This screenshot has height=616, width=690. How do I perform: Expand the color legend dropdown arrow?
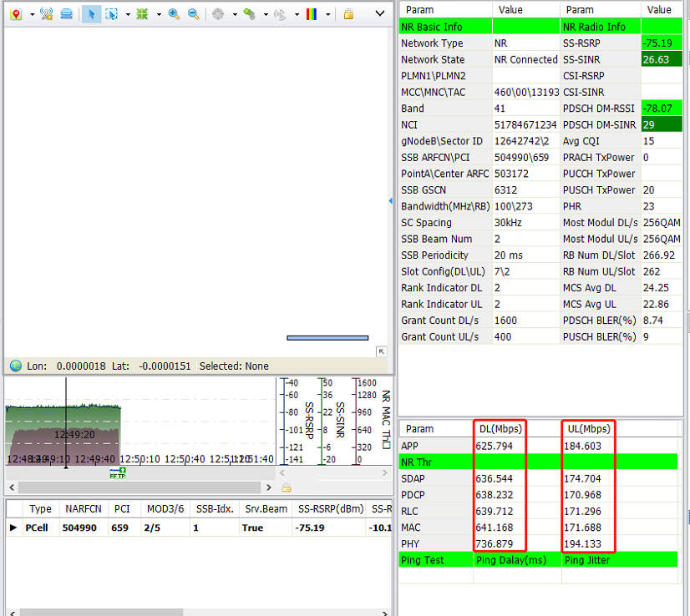[x=328, y=14]
